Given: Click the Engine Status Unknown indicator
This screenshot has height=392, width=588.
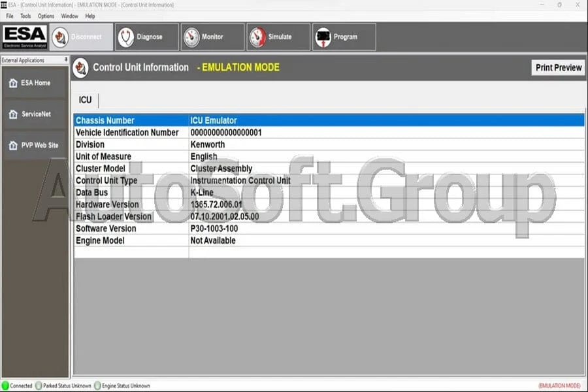Looking at the screenshot, I should click(x=97, y=385).
